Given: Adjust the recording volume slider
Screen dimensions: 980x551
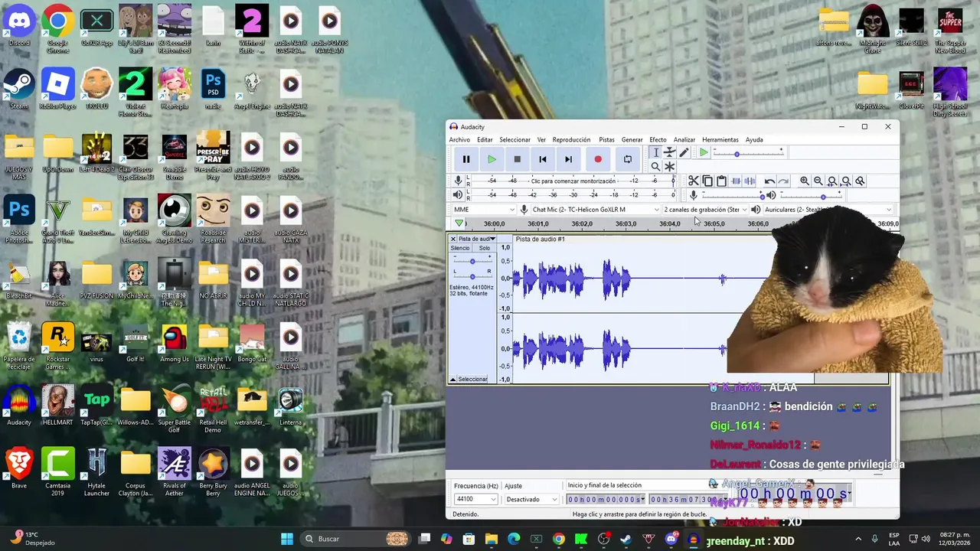Looking at the screenshot, I should [x=733, y=196].
